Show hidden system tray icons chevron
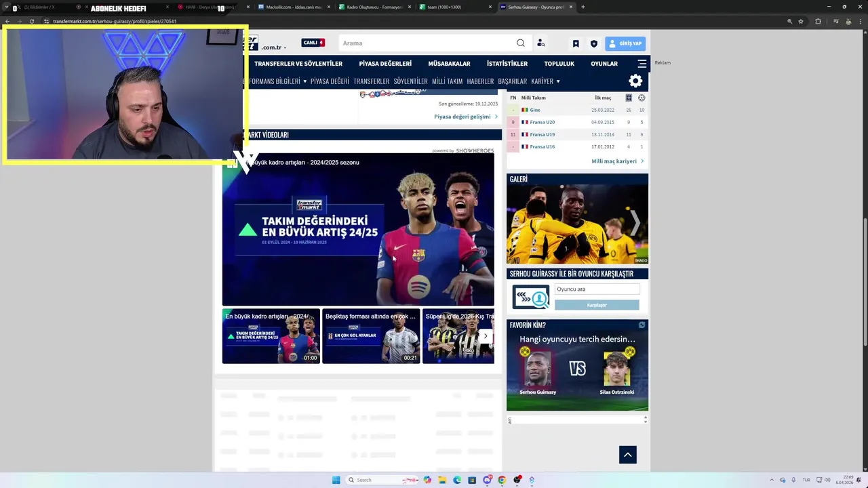 [x=772, y=480]
